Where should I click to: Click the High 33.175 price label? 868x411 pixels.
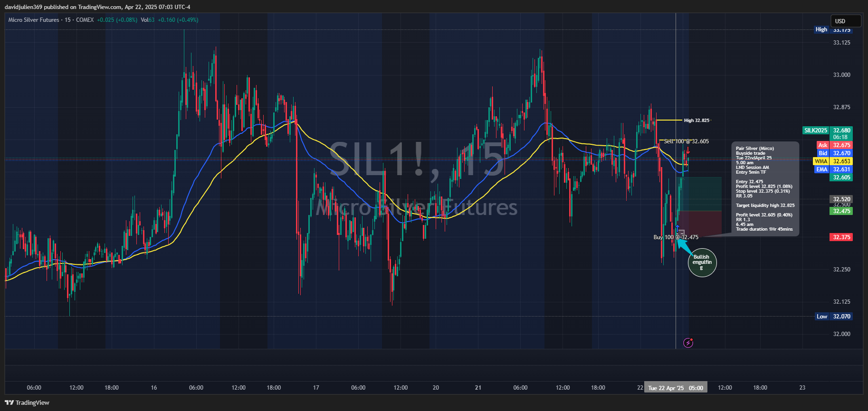point(833,29)
